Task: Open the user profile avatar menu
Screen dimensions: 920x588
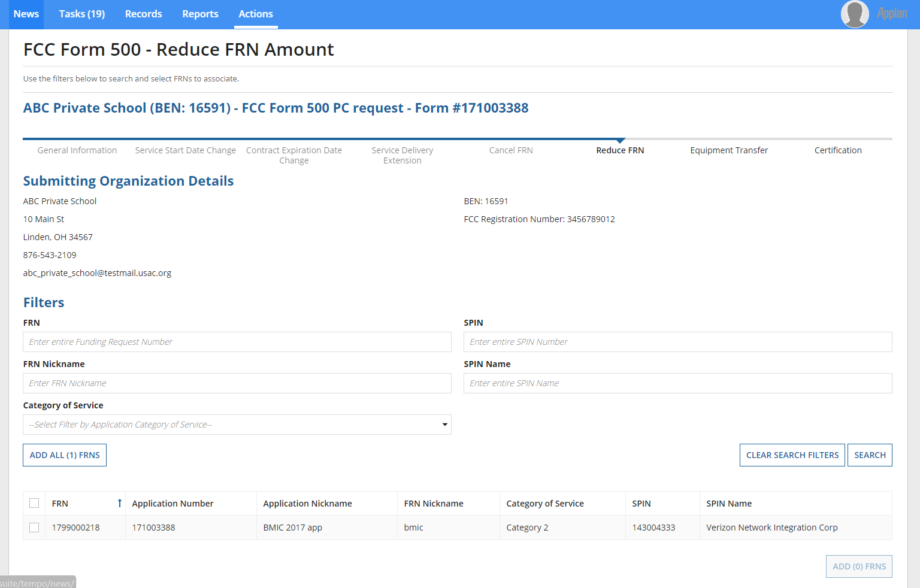Action: (854, 14)
